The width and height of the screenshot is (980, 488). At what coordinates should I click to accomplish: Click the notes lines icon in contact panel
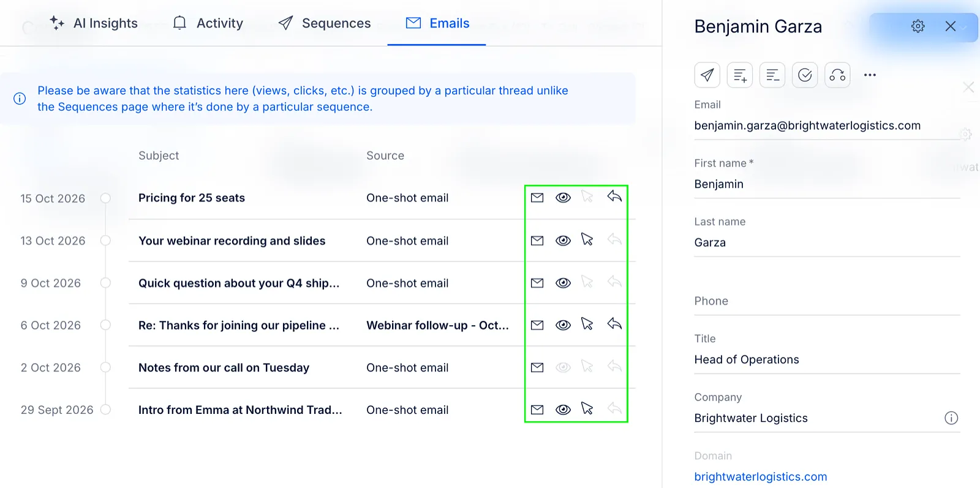(x=772, y=75)
